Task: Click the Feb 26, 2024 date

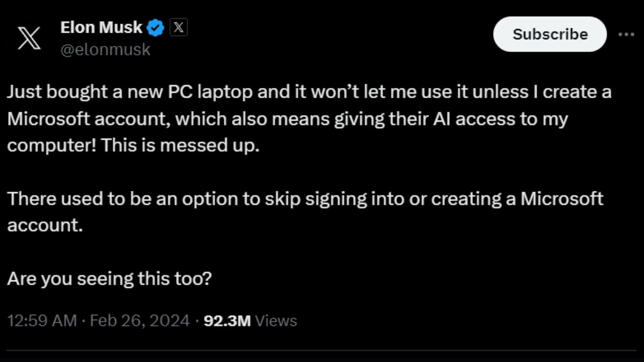Action: tap(141, 321)
